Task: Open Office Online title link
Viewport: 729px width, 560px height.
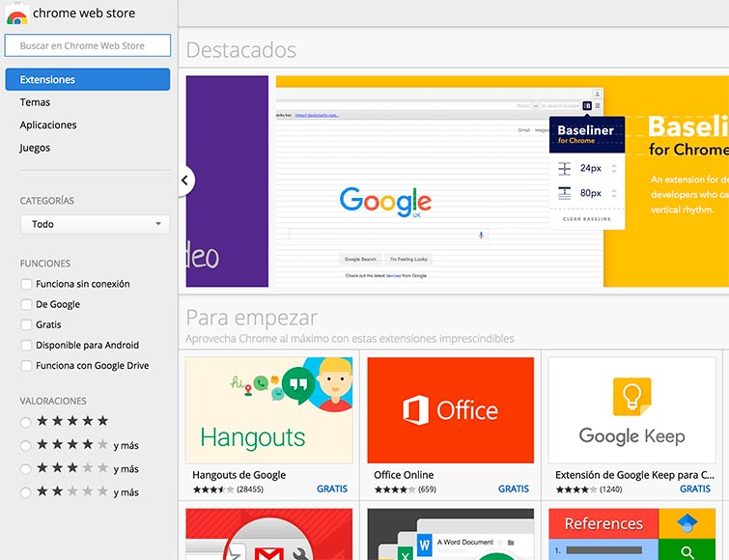Action: 404,475
